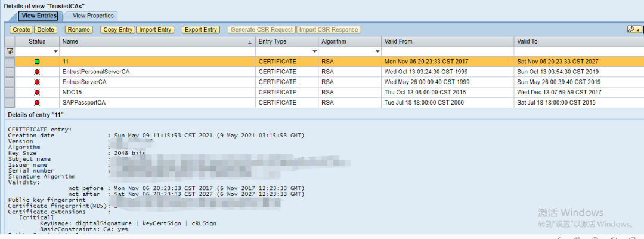Click the 'not before' validity line
Viewport: 644px width, 239px height.
pos(187,188)
